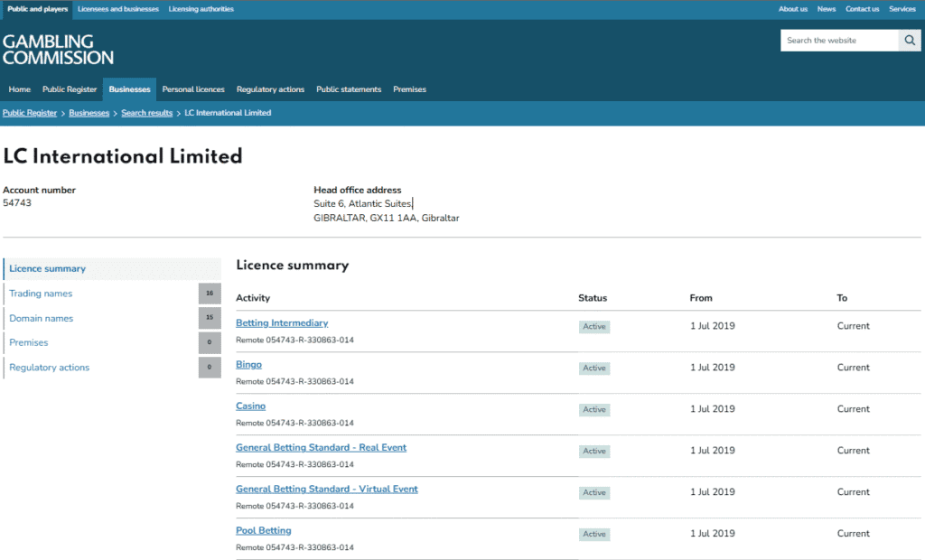Open the Services link
This screenshot has width=925, height=560.
click(x=902, y=9)
